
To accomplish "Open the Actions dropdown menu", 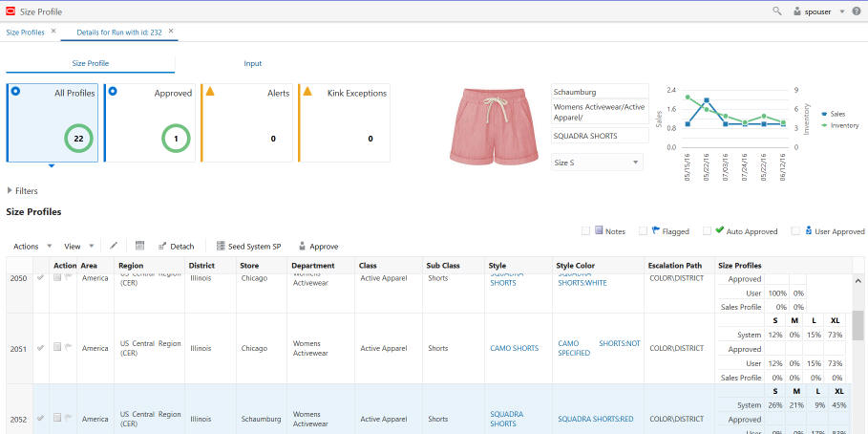I will point(32,246).
